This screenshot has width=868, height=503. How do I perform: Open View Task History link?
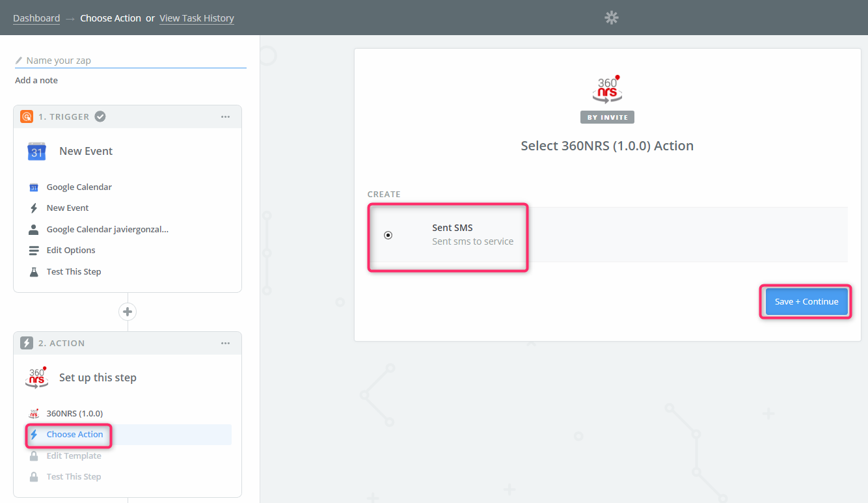click(197, 18)
